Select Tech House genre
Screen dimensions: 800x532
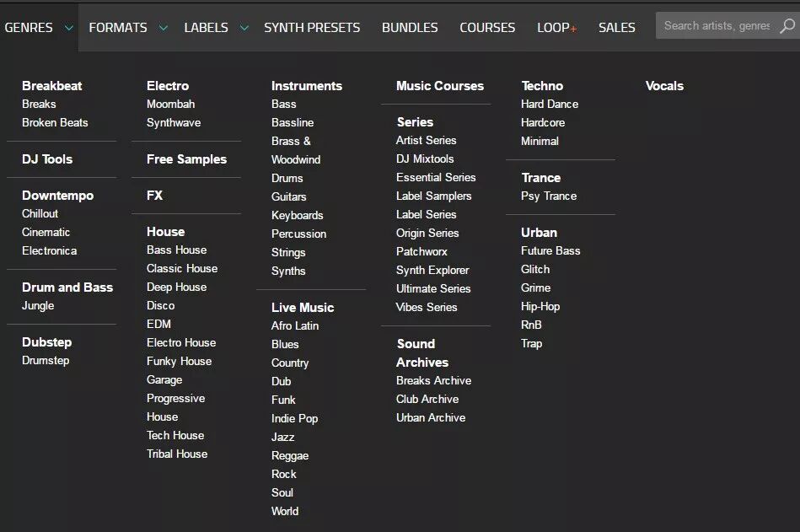(x=175, y=435)
